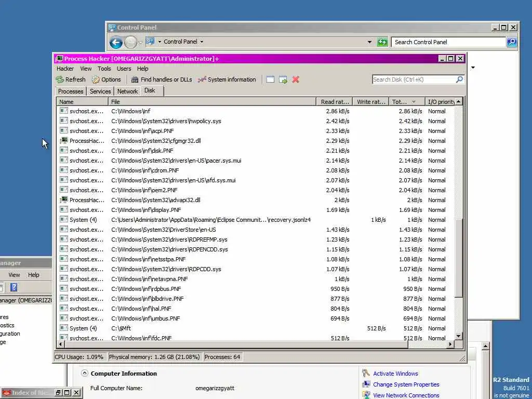Open the Help menu in Process Hacker
532x399 pixels.
[x=142, y=69]
